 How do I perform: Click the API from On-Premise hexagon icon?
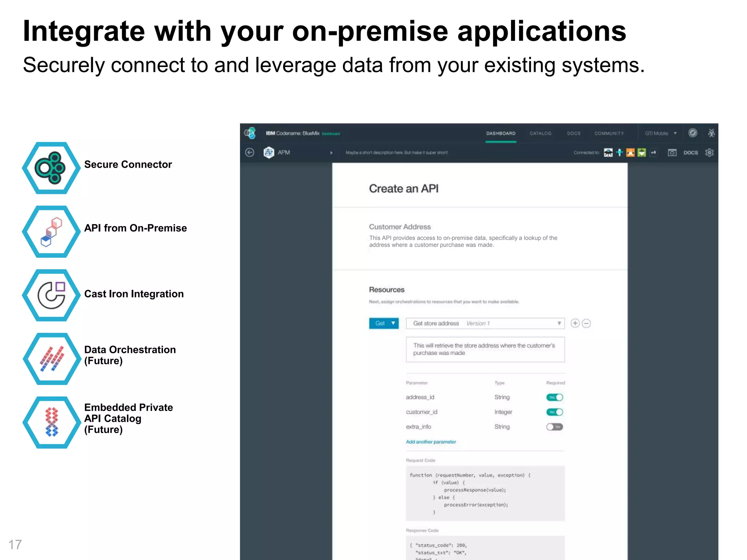[x=51, y=232]
